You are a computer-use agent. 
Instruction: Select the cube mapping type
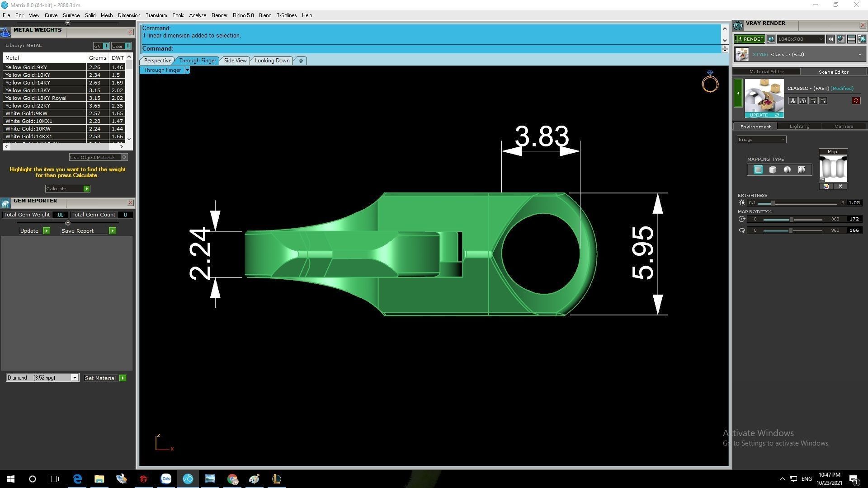(773, 170)
